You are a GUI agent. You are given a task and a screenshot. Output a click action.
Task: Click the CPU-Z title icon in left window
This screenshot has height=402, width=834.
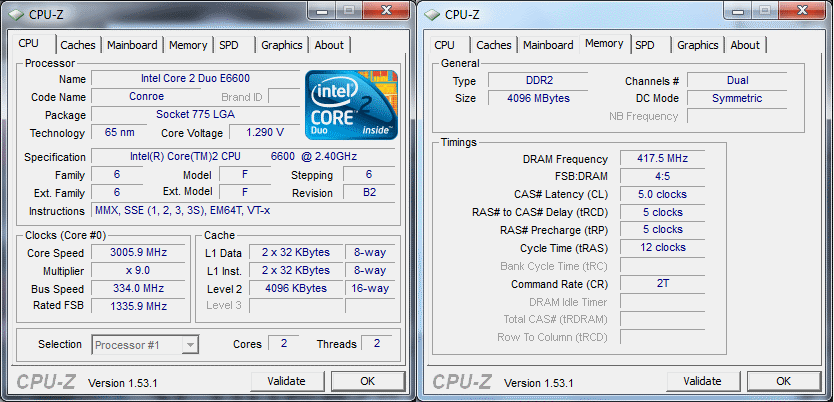click(x=16, y=14)
